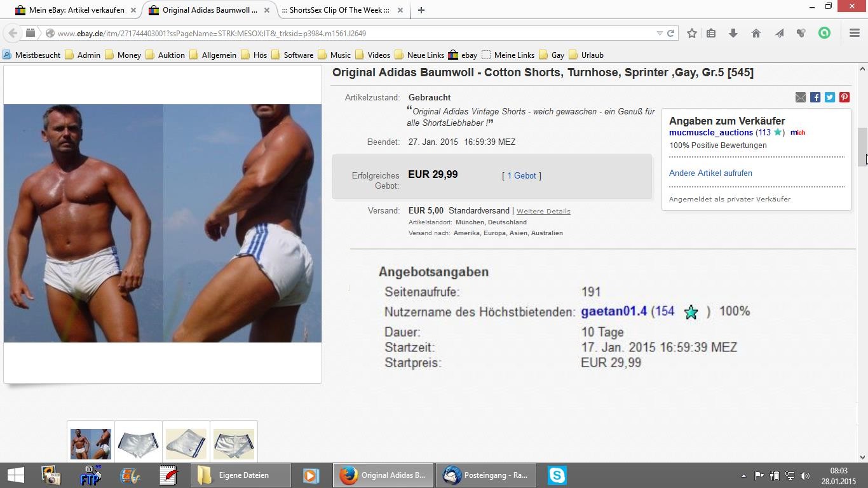Click the Weitere Details shipping link
868x488 pixels.
543,211
